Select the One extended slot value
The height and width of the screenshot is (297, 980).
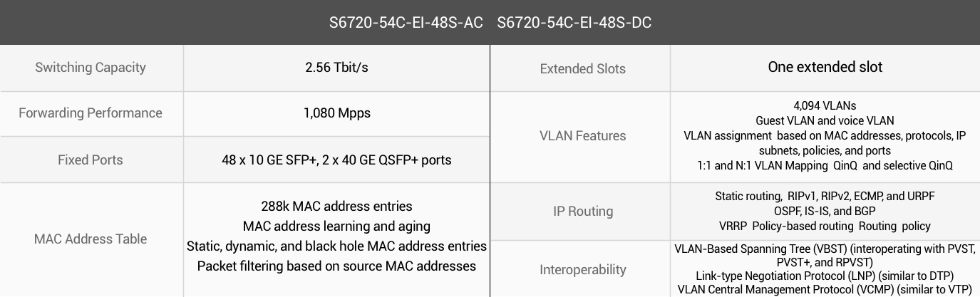pos(825,67)
